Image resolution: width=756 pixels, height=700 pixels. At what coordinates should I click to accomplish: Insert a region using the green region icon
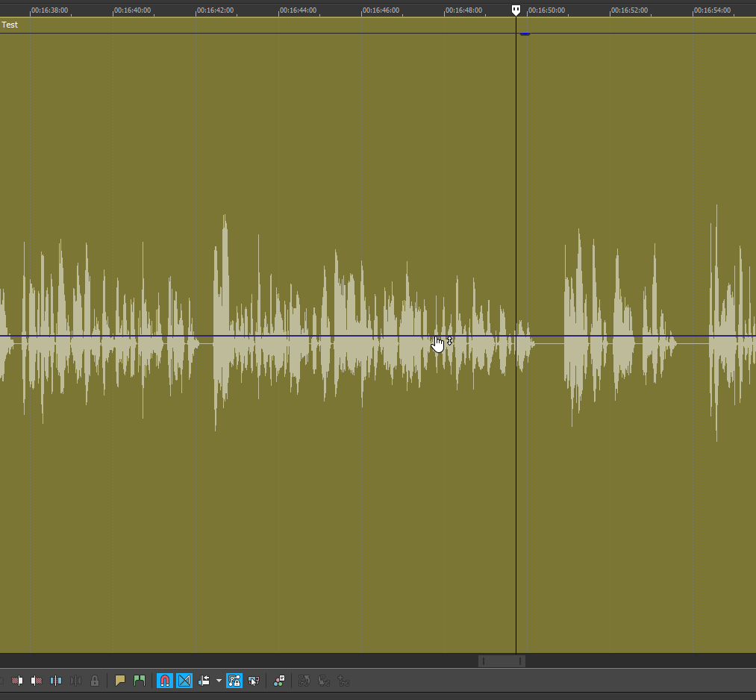140,681
